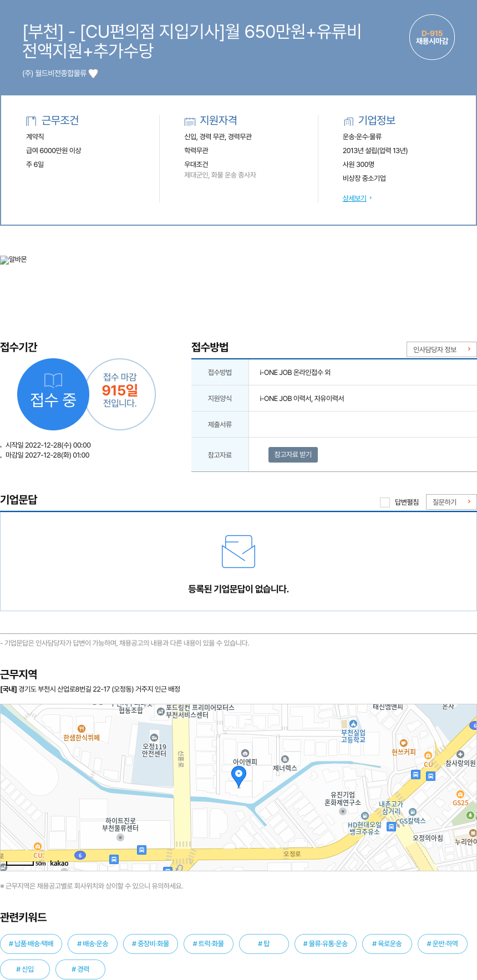
Task: Click the heart favorite icon beside company name
Action: point(93,73)
